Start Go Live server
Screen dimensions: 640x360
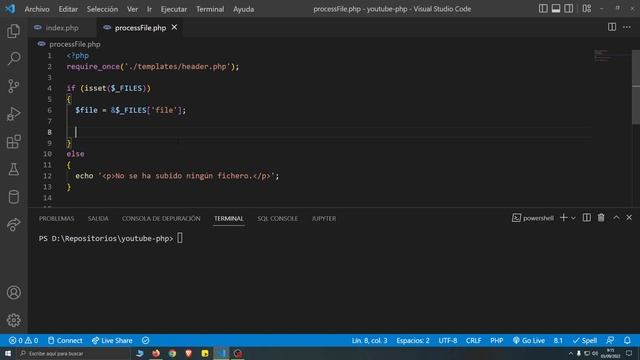pyautogui.click(x=529, y=340)
